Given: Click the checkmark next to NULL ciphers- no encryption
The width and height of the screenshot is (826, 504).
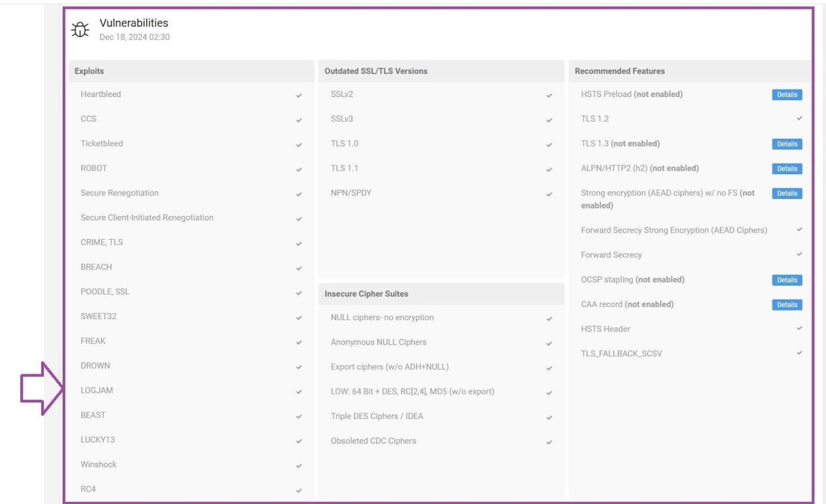Looking at the screenshot, I should [x=548, y=319].
